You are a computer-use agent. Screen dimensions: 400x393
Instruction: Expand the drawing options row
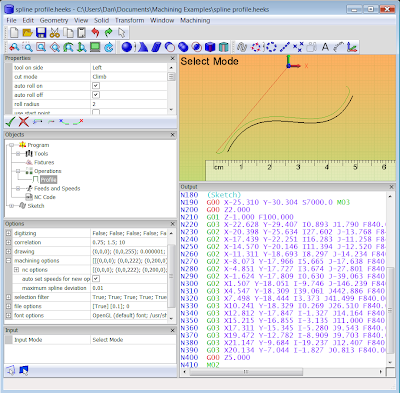[8, 251]
